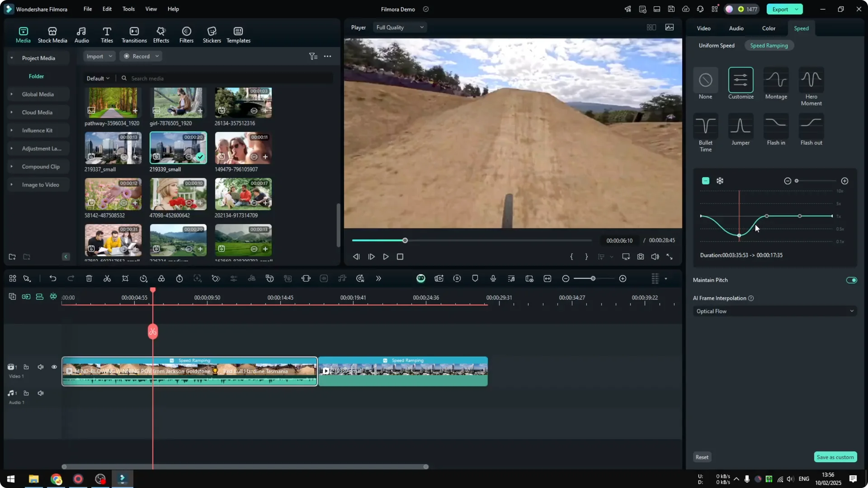Open the AI Frame Interpolation dropdown showing Optical Flow
Image resolution: width=868 pixels, height=488 pixels.
pyautogui.click(x=774, y=311)
